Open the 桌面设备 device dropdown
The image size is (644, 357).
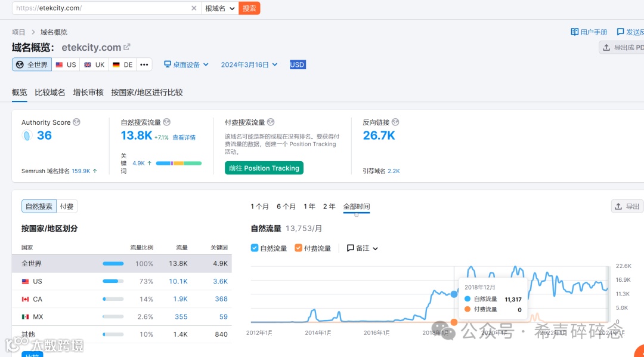(187, 64)
